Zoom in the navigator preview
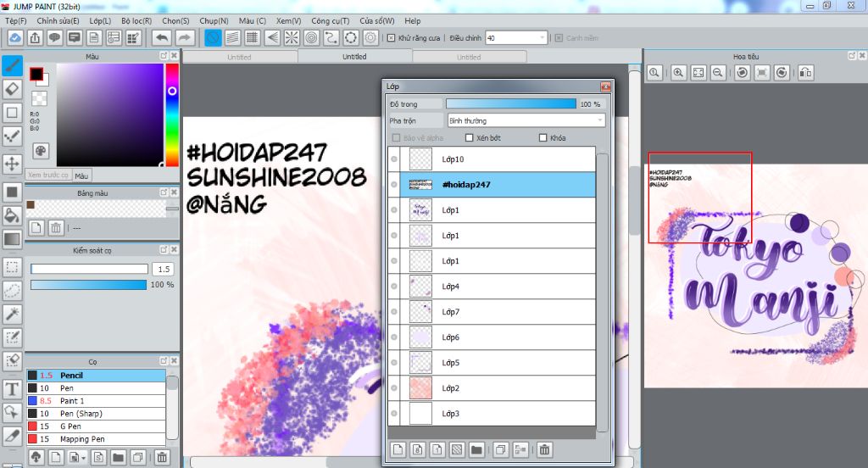 [678, 73]
